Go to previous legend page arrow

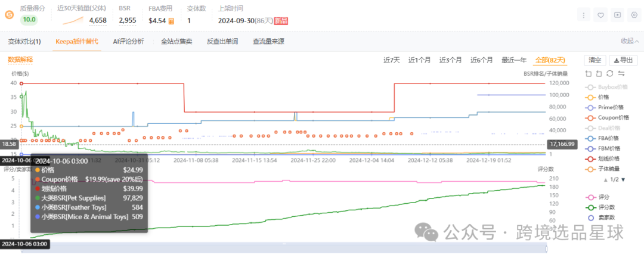pos(606,180)
